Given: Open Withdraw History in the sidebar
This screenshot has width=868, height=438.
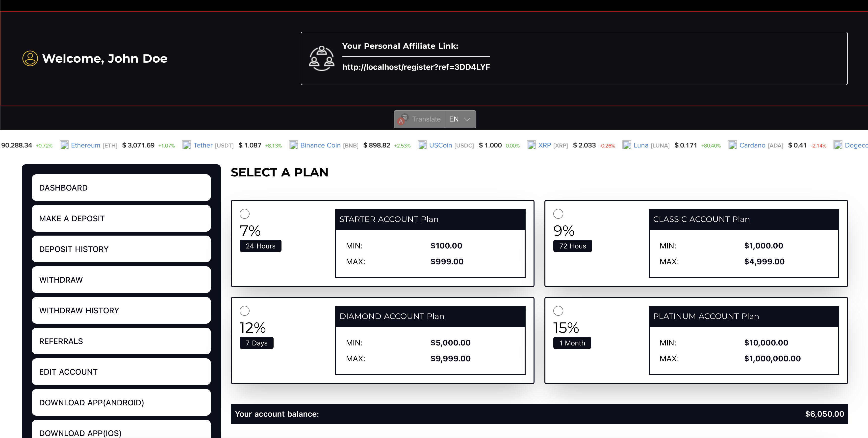Looking at the screenshot, I should (x=121, y=310).
